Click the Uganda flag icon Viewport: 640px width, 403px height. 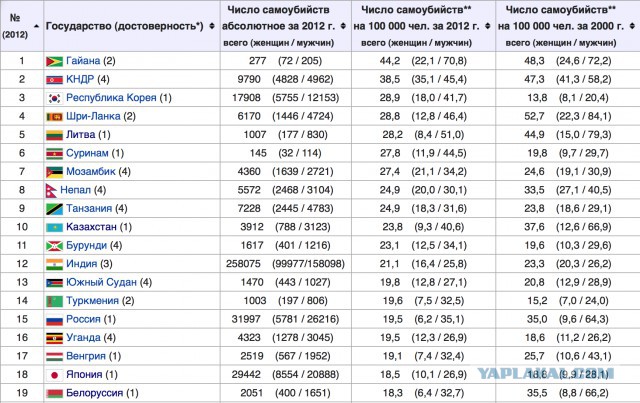(54, 338)
